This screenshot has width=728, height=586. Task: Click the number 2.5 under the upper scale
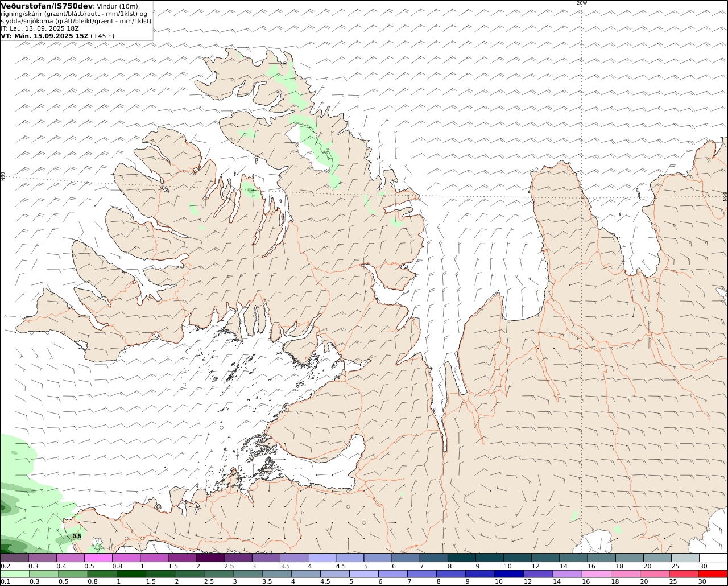(x=229, y=566)
